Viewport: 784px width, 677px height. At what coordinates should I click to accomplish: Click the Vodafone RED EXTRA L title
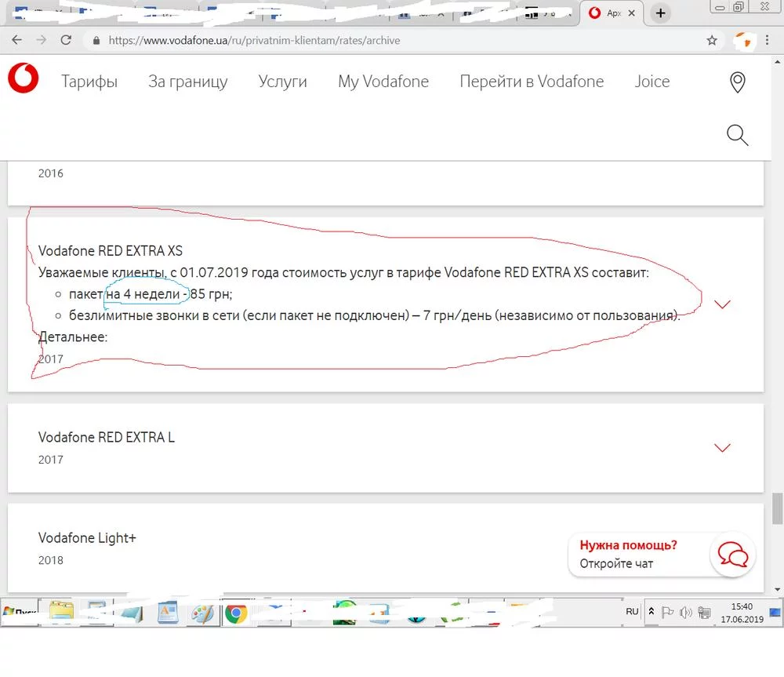[x=107, y=437]
